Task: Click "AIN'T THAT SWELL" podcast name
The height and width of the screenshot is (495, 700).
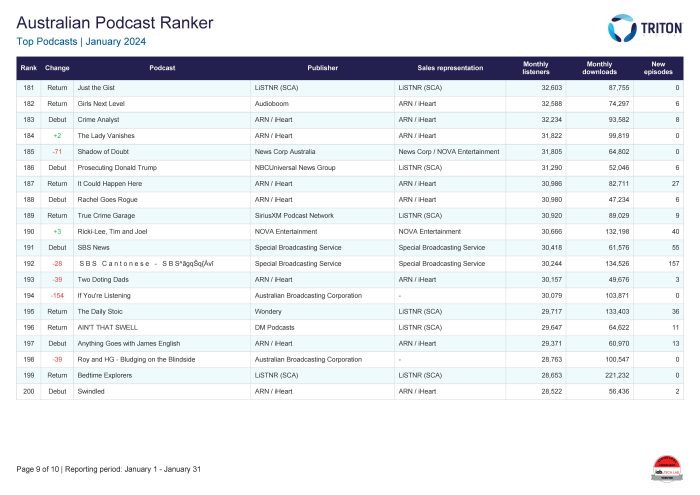Action: tap(107, 328)
